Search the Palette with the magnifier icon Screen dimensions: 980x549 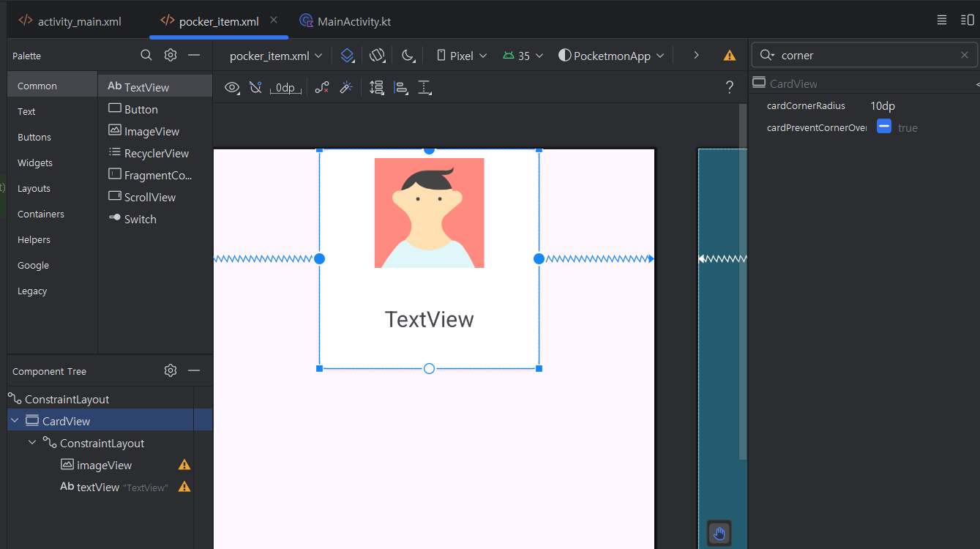[x=146, y=55]
